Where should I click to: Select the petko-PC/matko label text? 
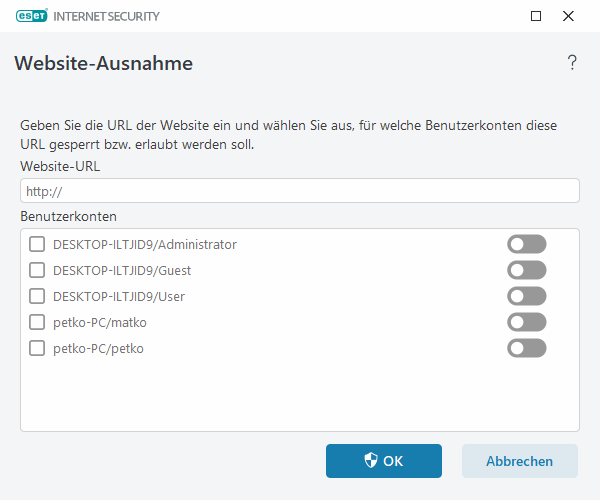100,322
